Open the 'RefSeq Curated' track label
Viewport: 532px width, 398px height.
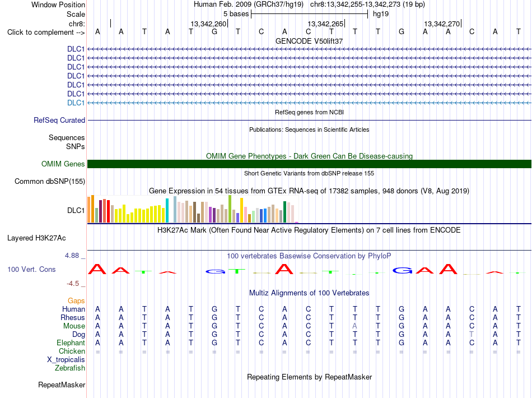(59, 120)
